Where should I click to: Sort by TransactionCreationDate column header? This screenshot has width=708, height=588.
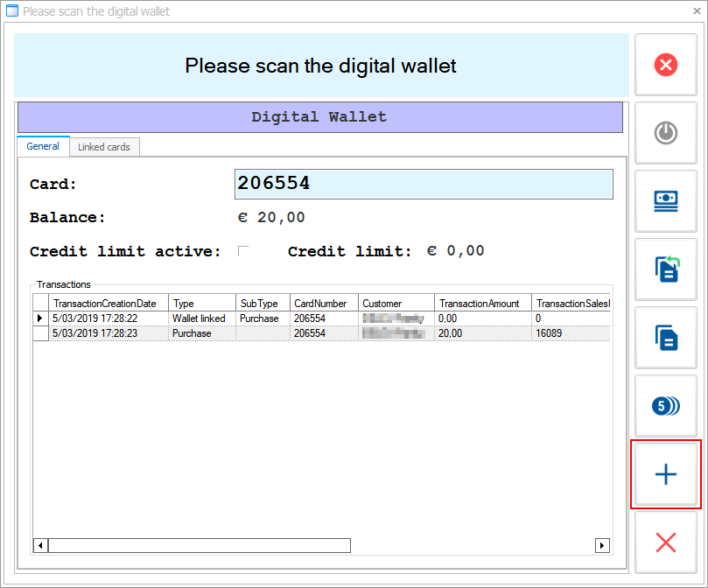104,304
